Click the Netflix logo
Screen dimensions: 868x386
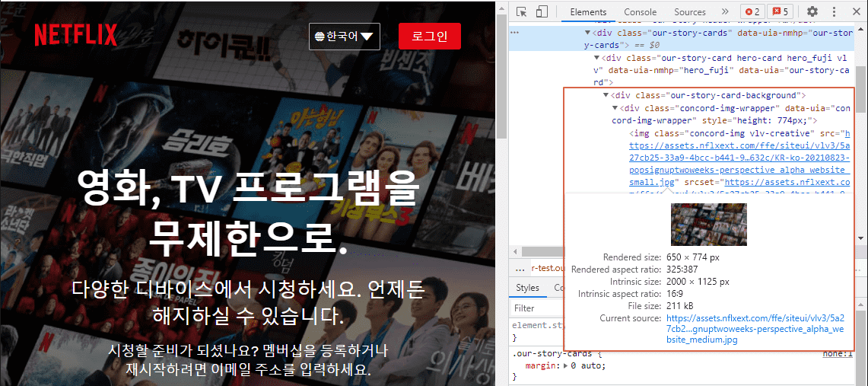75,35
